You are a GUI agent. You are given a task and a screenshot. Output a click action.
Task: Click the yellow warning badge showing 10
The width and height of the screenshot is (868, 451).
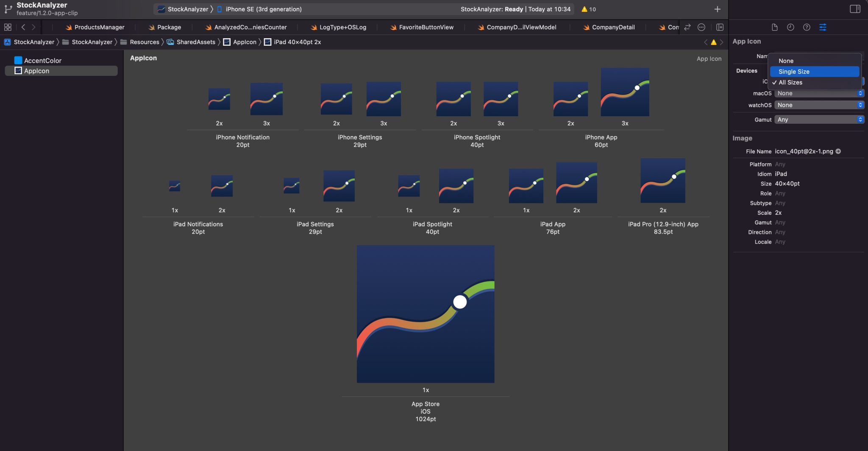(588, 9)
